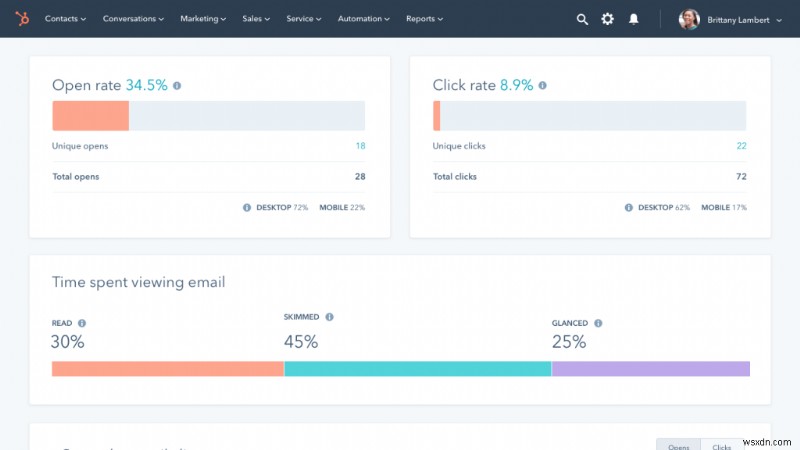Click the Click rate 8.9% value
This screenshot has height=450, width=800.
click(516, 85)
